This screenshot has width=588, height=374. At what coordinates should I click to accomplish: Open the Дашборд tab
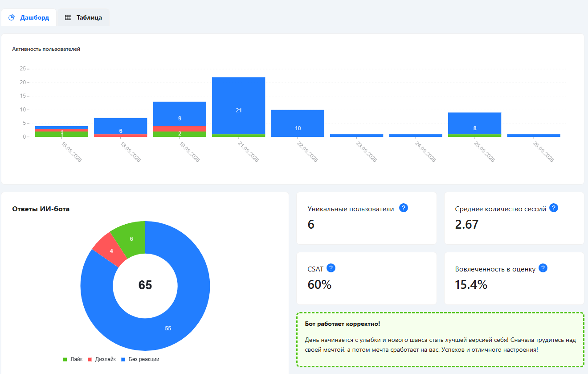pyautogui.click(x=29, y=18)
